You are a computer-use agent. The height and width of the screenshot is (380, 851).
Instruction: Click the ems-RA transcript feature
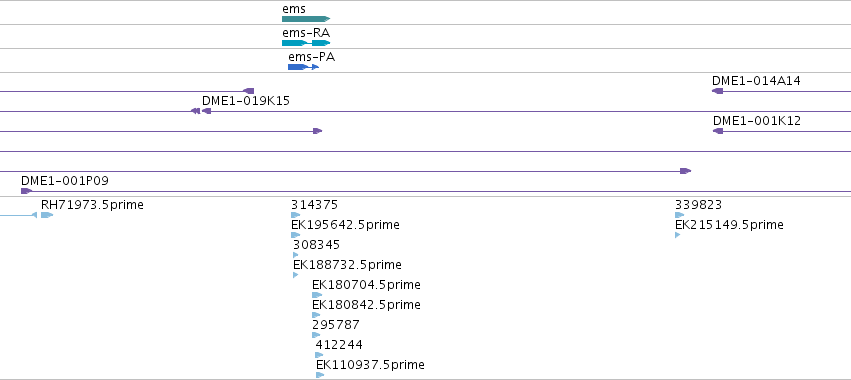coord(306,43)
